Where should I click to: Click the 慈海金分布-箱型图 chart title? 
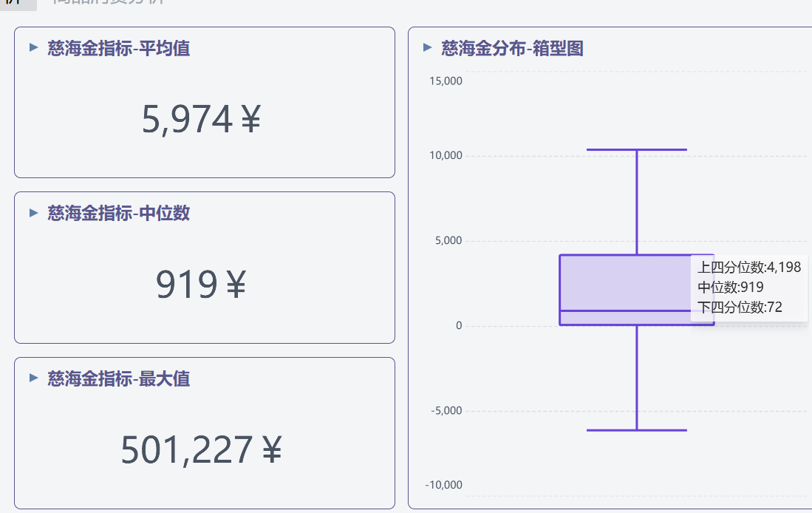point(512,48)
